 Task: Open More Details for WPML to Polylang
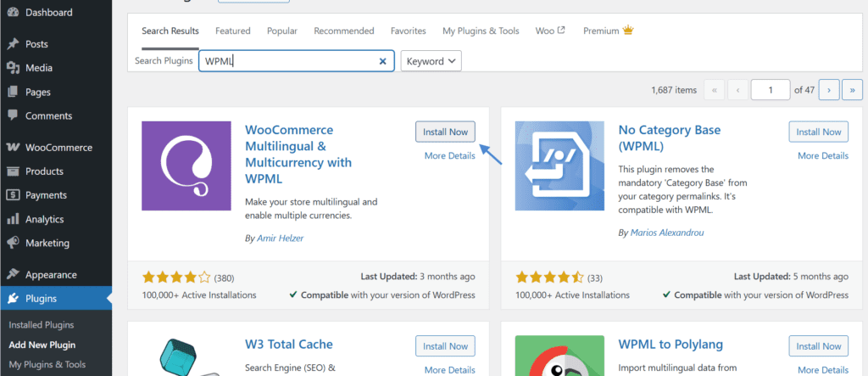(x=823, y=370)
